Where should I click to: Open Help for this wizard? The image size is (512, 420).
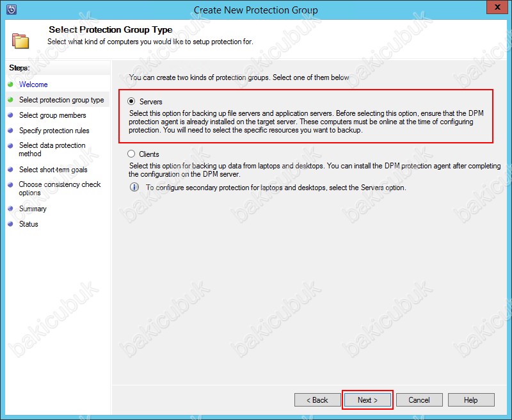(471, 400)
